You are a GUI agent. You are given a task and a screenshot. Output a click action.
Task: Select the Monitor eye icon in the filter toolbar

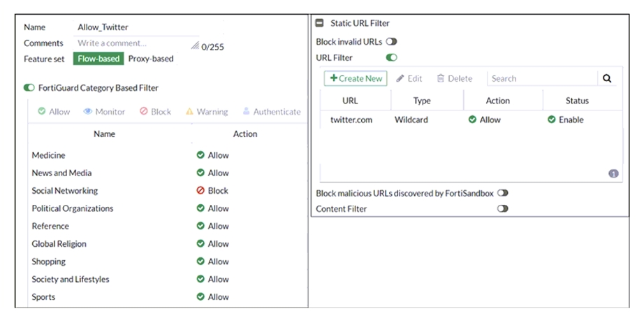[x=87, y=111]
